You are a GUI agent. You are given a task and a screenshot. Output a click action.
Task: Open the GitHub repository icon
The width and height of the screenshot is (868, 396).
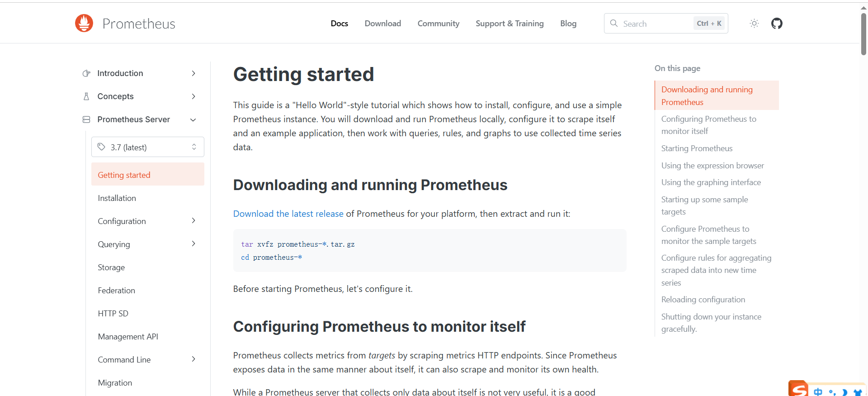777,23
